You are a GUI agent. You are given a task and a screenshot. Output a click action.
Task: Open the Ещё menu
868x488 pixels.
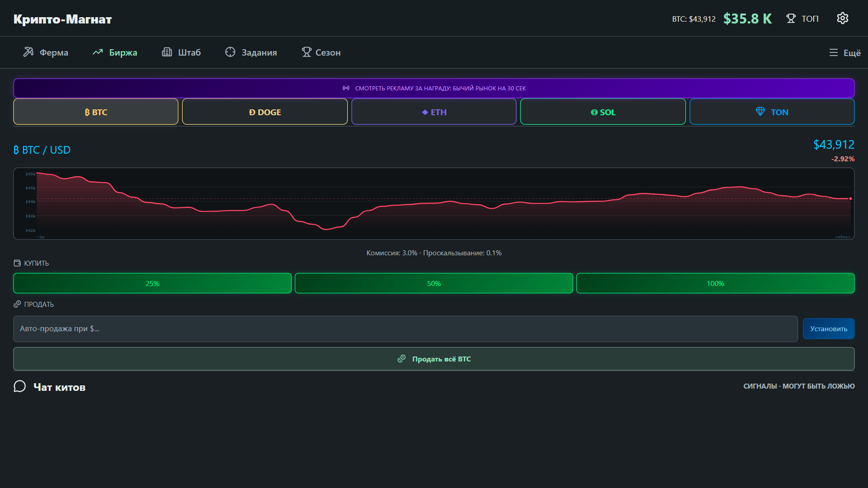tap(845, 52)
